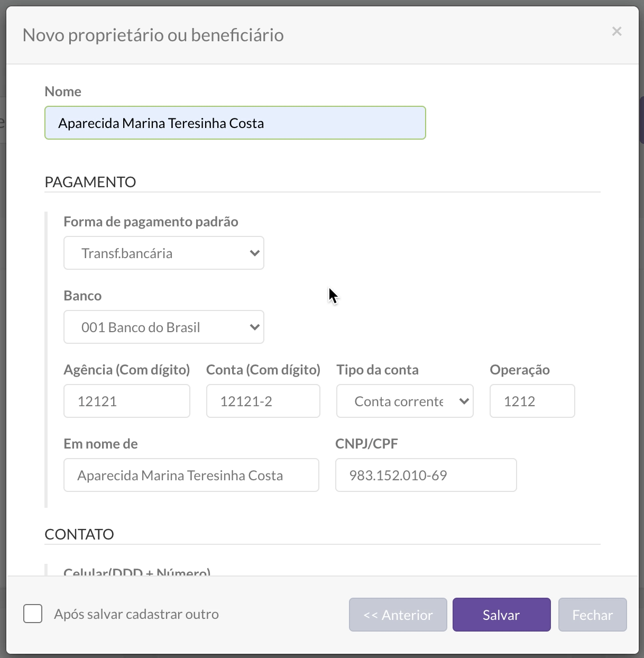644x658 pixels.
Task: Click the dialog title Novo proprietário ou beneficiário
Action: tap(153, 35)
